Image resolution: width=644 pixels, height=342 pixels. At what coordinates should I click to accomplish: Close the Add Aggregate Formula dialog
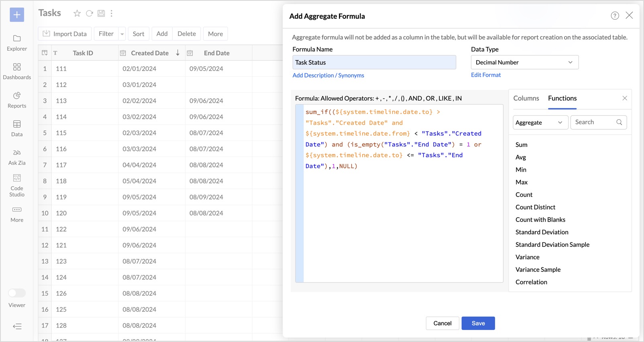click(629, 15)
